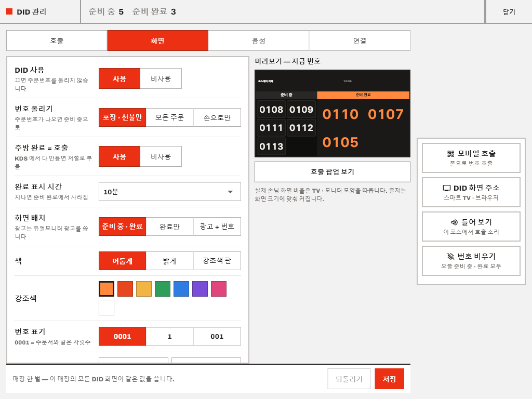Screen dimensions: 532x399
Task: Choose the 어둡게 color theme
Action: point(123,261)
